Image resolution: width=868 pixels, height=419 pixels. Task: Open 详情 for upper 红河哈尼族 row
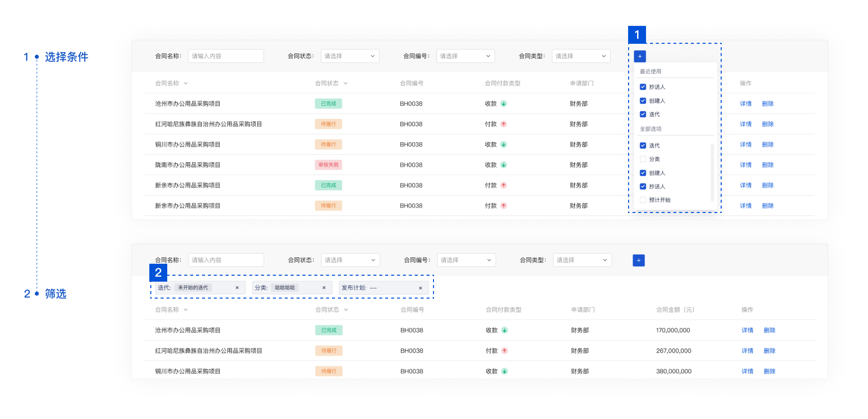746,124
